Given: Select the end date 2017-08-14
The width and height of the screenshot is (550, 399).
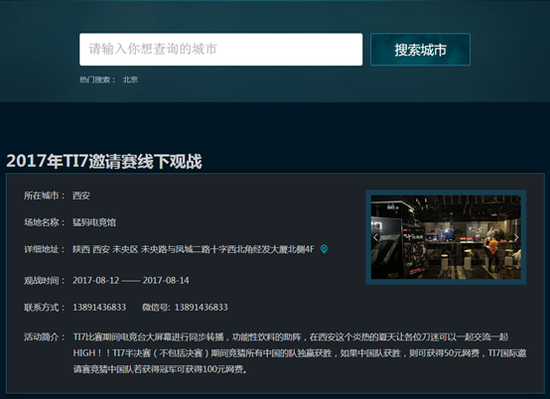Looking at the screenshot, I should (166, 280).
